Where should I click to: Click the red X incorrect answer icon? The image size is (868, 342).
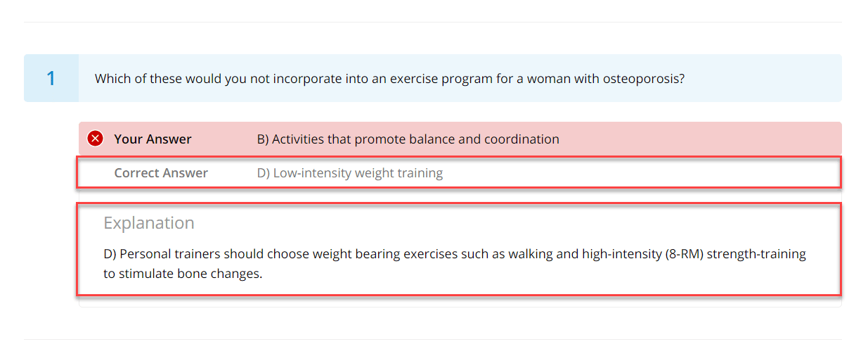point(96,139)
